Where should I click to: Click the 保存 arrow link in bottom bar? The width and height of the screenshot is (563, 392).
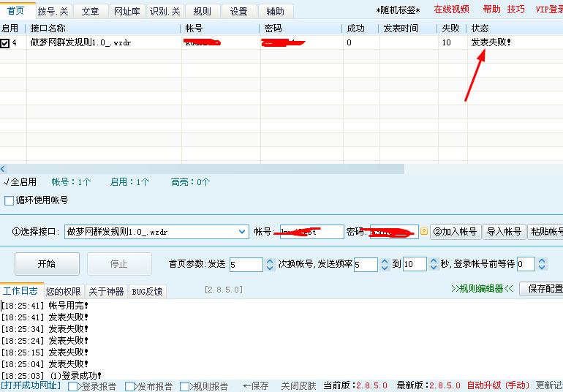point(255,385)
